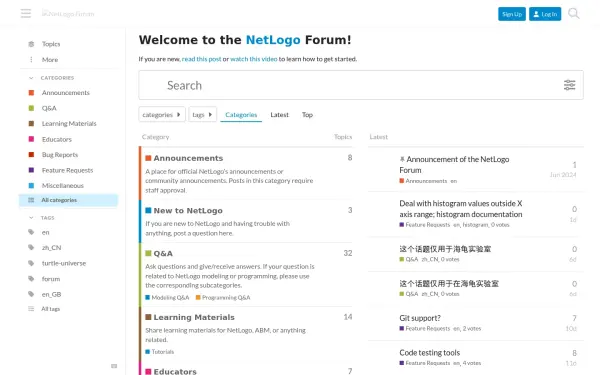
Task: Click the All tags list icon
Action: pyautogui.click(x=31, y=309)
